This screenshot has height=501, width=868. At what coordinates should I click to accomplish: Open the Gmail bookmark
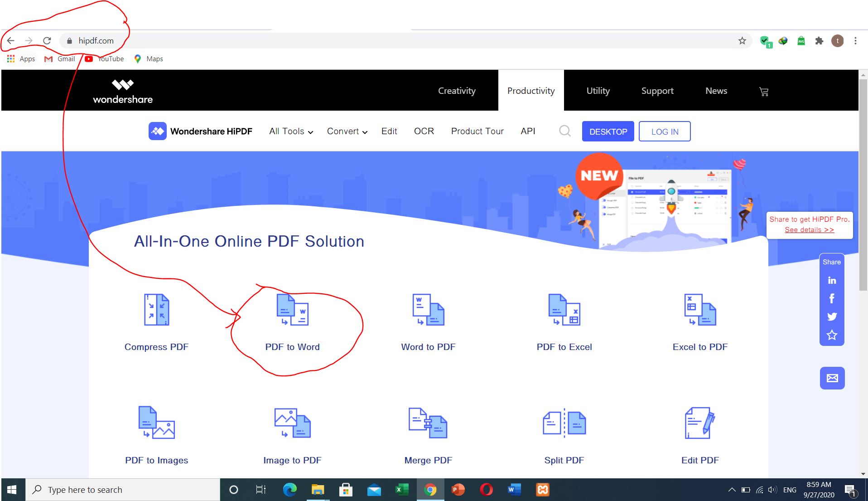pyautogui.click(x=59, y=59)
